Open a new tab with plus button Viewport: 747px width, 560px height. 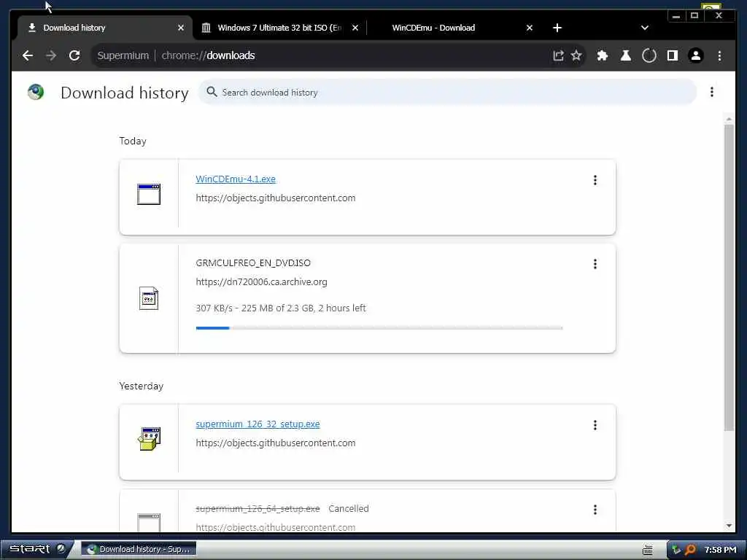[x=557, y=28]
